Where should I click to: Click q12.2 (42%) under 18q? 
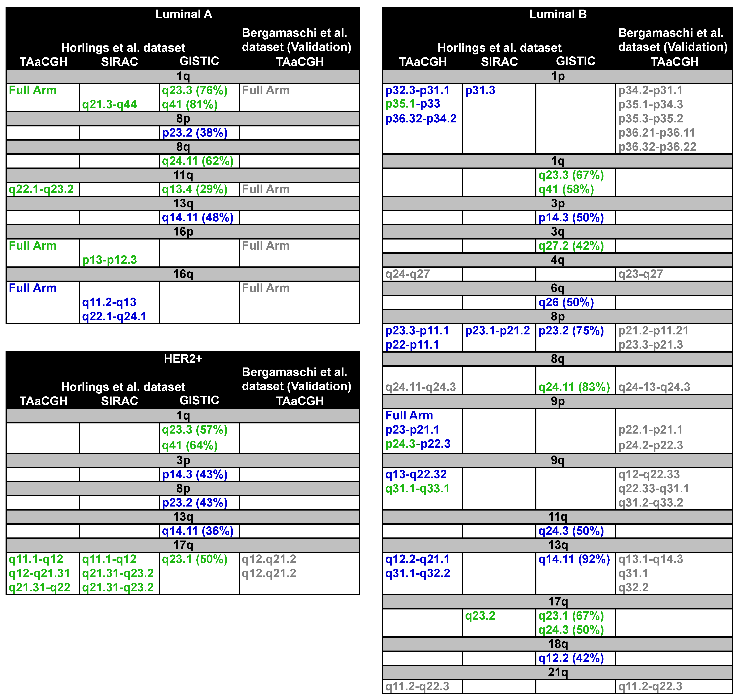pos(571,658)
